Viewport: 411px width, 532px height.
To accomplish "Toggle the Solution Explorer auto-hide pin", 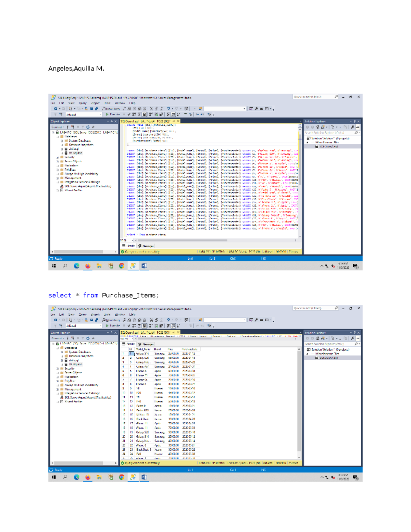I will click(354, 121).
